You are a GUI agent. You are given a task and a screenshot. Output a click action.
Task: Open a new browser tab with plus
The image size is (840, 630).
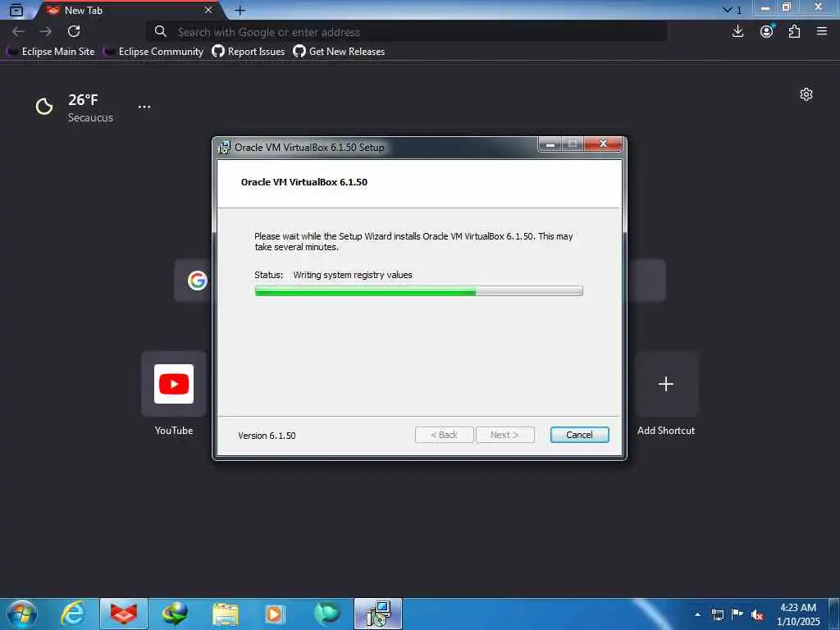coord(240,10)
